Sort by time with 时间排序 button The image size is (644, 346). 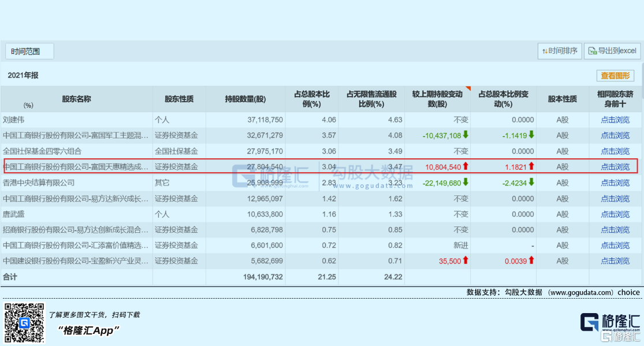coord(560,51)
